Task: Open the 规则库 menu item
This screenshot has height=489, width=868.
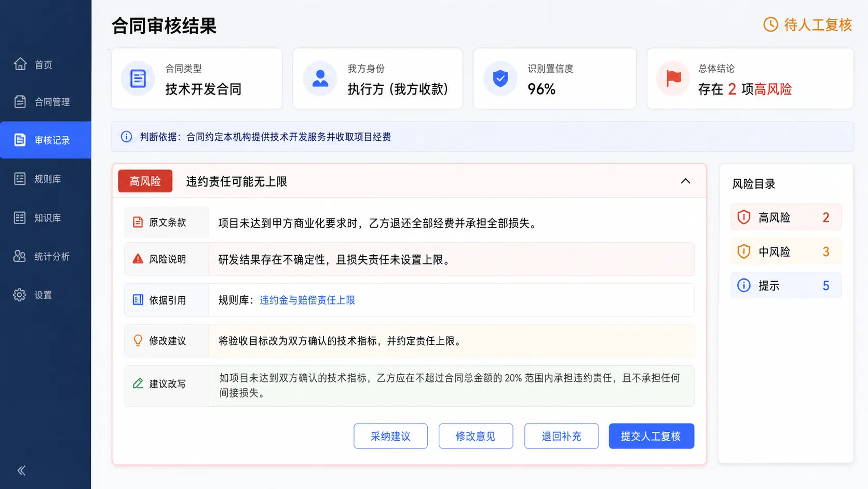Action: tap(46, 179)
